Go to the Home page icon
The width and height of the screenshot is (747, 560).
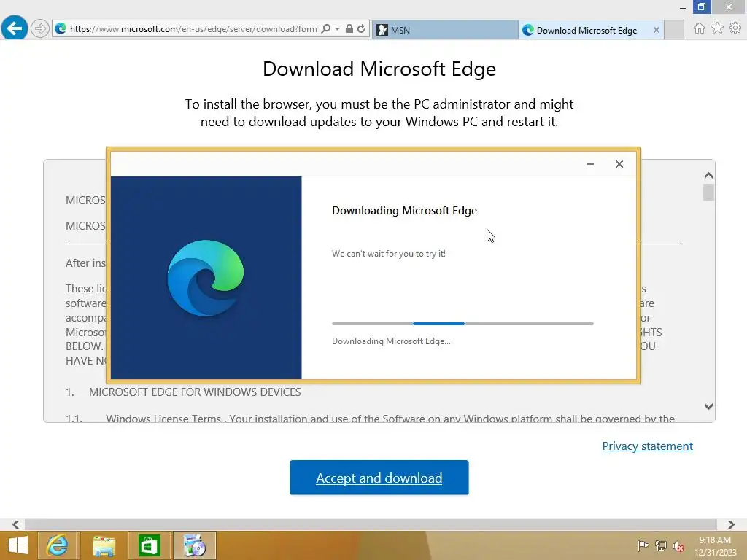pyautogui.click(x=699, y=28)
